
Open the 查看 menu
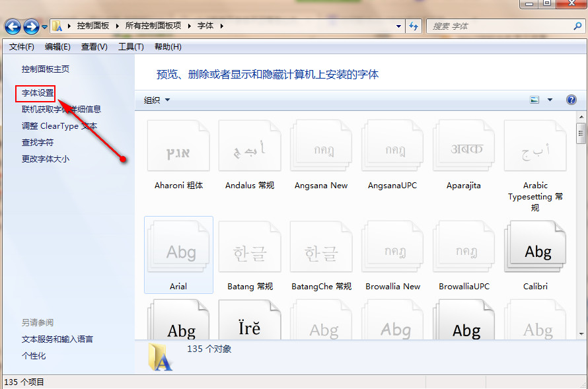[x=94, y=46]
